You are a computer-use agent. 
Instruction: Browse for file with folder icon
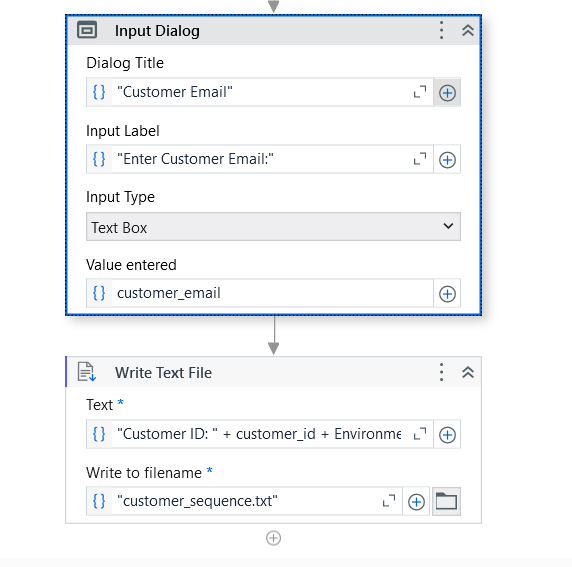click(446, 501)
